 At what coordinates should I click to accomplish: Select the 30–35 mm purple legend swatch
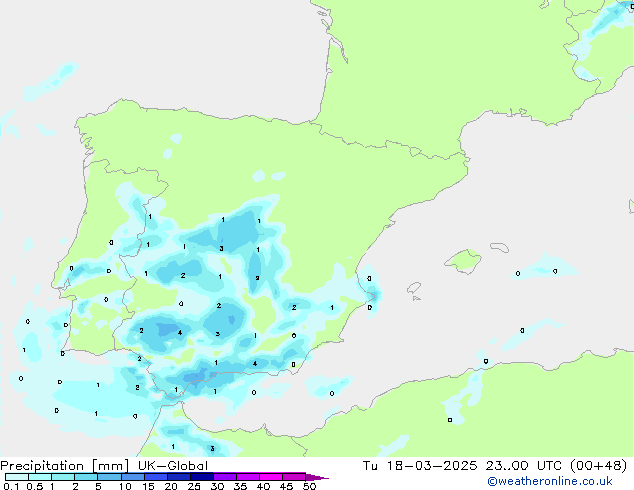[224, 477]
